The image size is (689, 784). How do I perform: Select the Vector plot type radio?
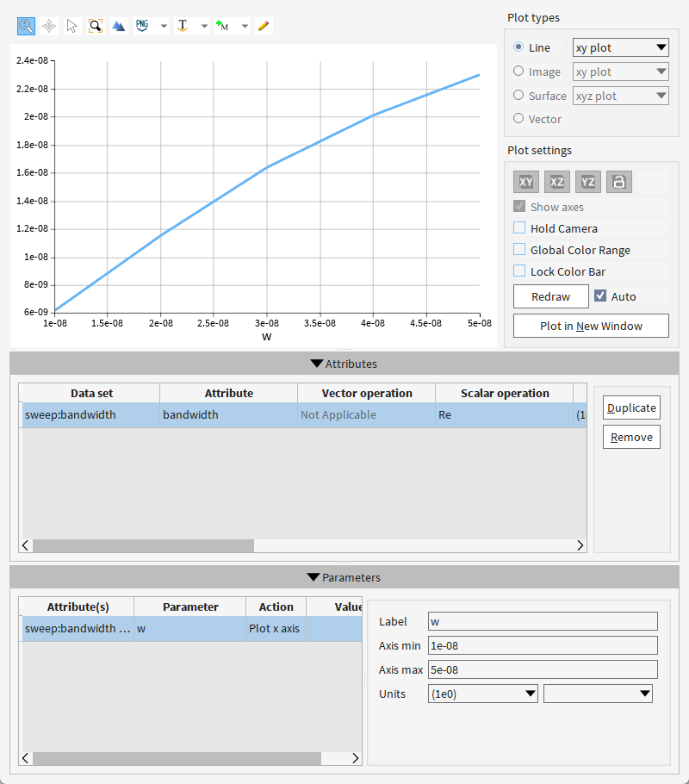[x=518, y=119]
